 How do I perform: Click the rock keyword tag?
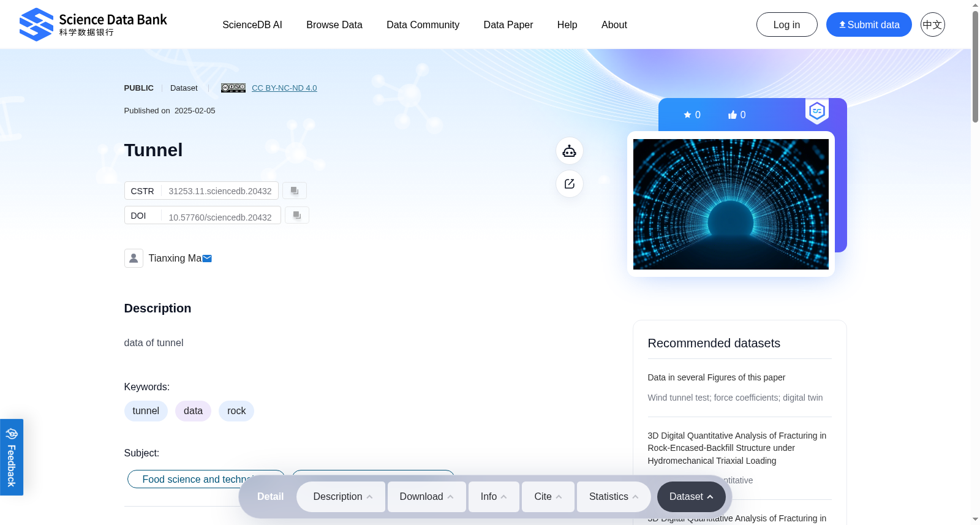click(x=236, y=411)
